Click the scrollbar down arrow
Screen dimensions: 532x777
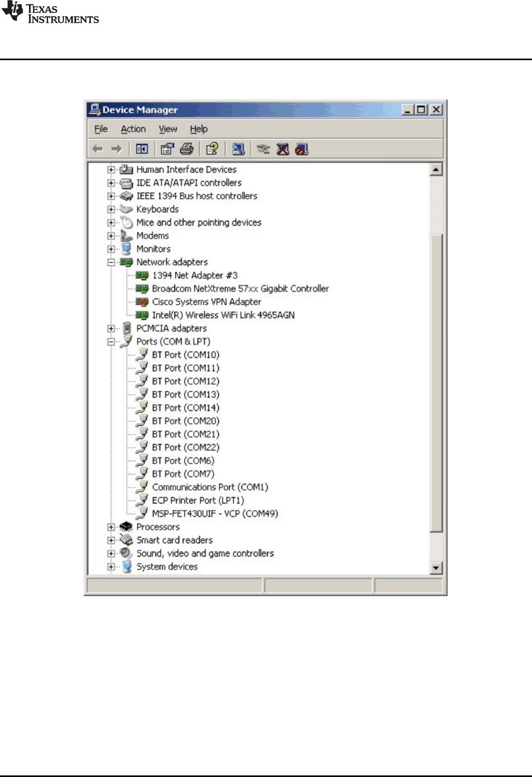[x=436, y=568]
